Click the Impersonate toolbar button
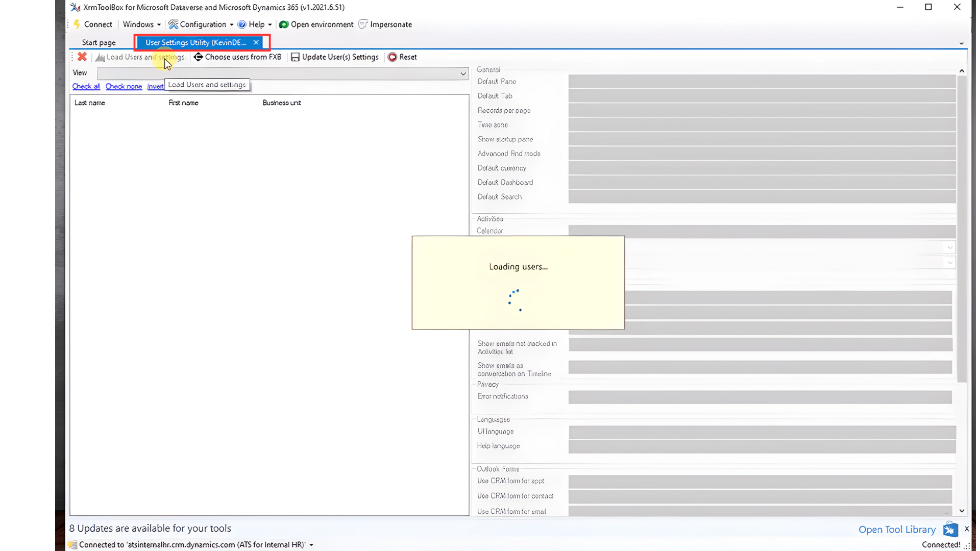The height and width of the screenshot is (551, 980). tap(385, 24)
